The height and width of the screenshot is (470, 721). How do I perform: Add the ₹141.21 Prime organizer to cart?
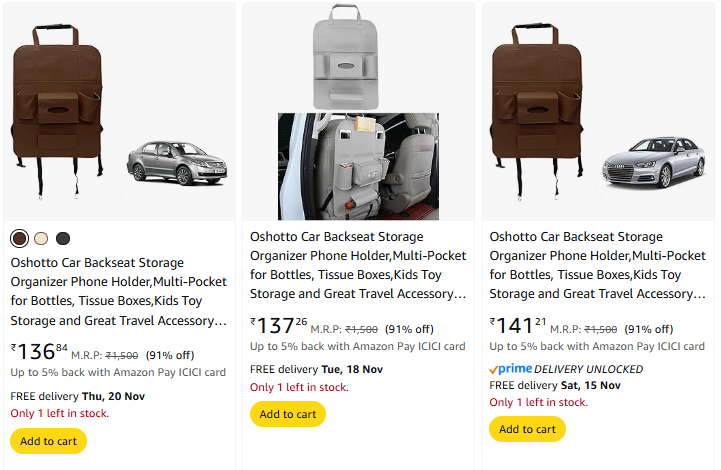(527, 429)
